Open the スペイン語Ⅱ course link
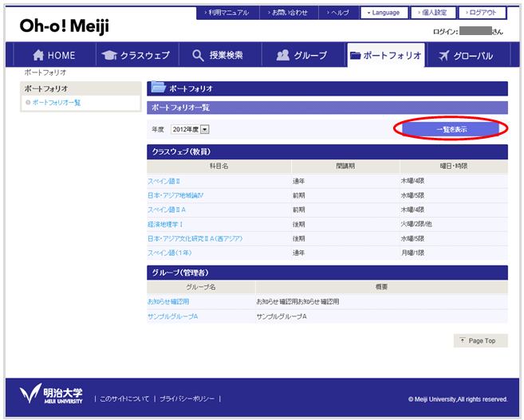The image size is (524, 420). pos(164,181)
